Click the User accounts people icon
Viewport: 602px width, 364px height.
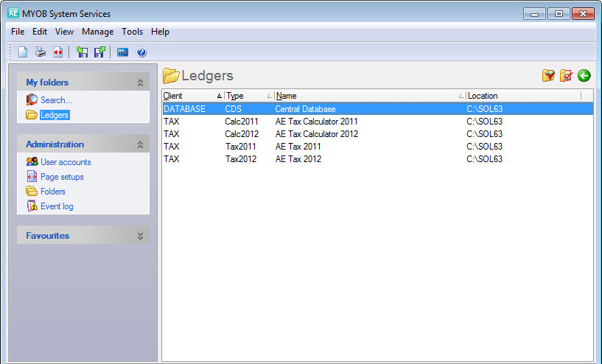pos(32,161)
